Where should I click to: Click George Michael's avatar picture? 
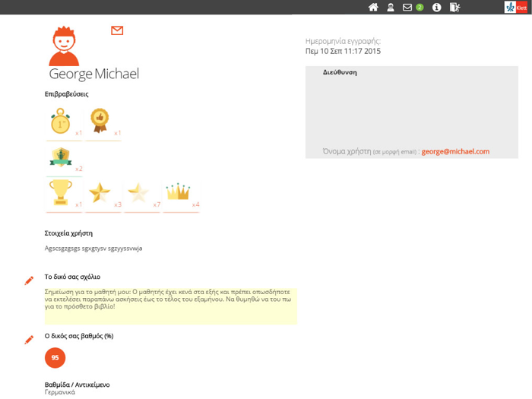(64, 46)
